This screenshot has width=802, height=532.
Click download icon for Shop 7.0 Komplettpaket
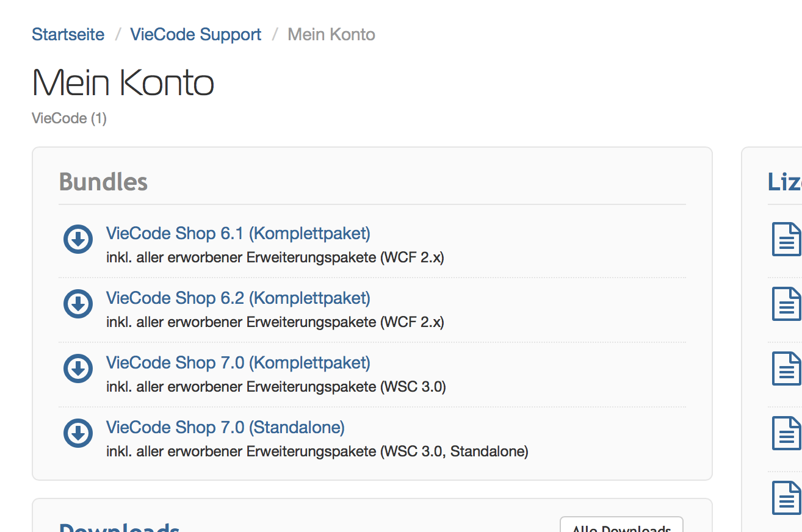pyautogui.click(x=78, y=368)
